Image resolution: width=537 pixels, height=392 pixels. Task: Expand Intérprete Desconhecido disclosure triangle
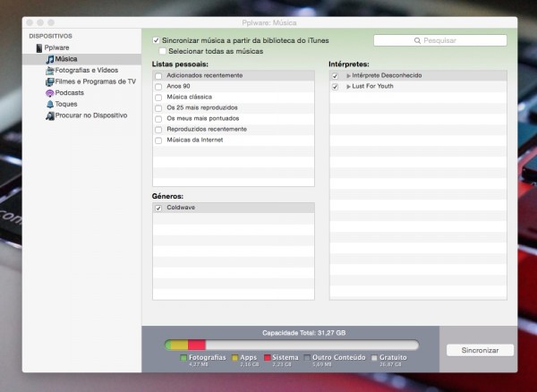click(349, 76)
